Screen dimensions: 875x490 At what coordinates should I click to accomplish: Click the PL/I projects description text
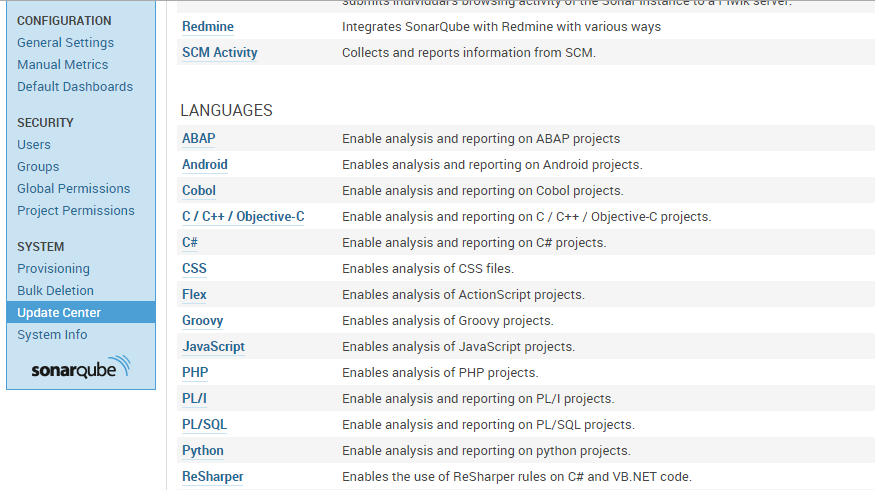478,398
